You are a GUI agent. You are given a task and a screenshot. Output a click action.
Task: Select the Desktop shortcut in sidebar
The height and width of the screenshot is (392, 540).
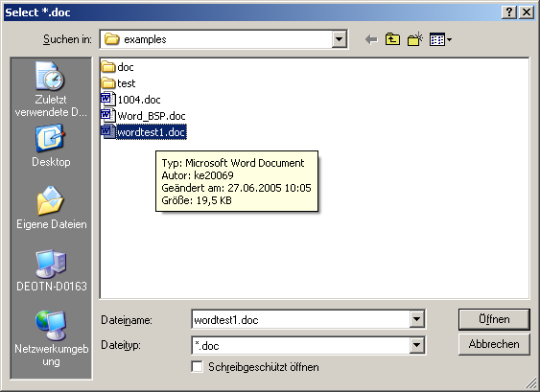point(51,146)
